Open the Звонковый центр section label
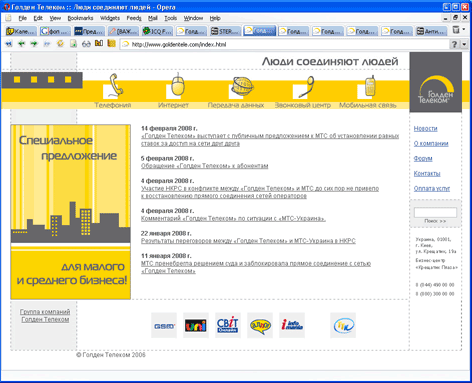472x383 pixels. click(303, 105)
